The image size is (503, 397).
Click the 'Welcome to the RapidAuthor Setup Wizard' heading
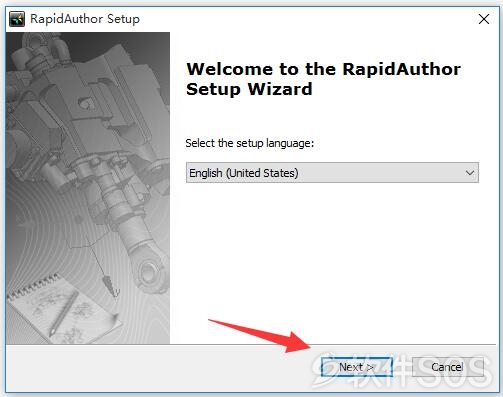[323, 79]
